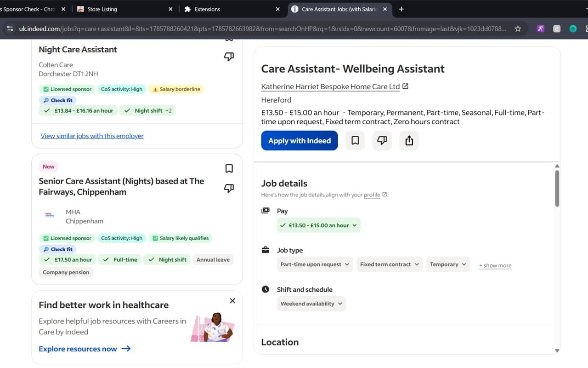Expand the Weekend availability dropdown
588x368 pixels.
(x=311, y=304)
